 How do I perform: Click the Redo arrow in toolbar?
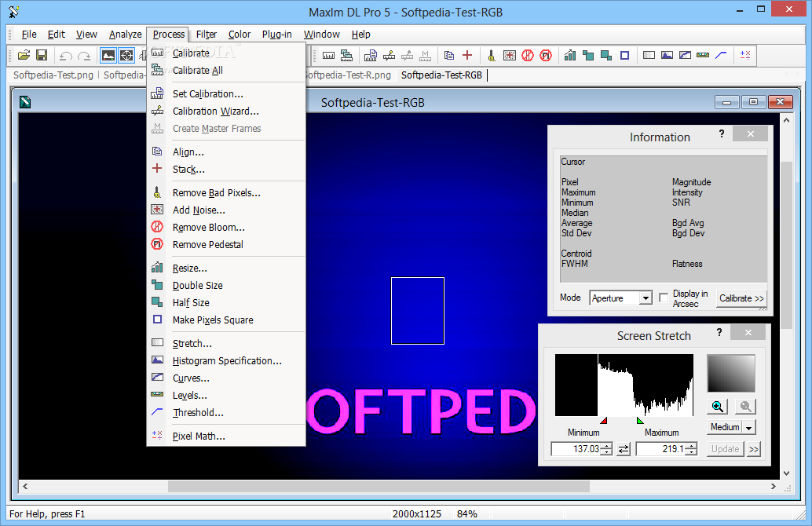click(84, 56)
